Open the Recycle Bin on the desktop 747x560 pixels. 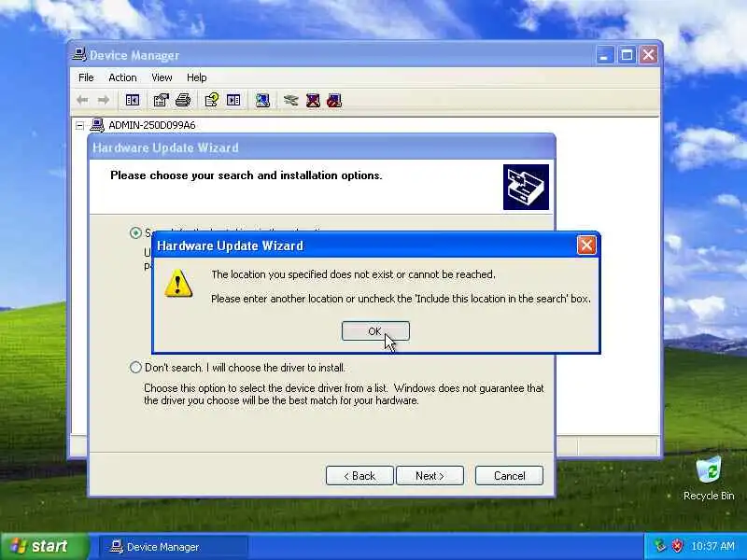tap(709, 479)
